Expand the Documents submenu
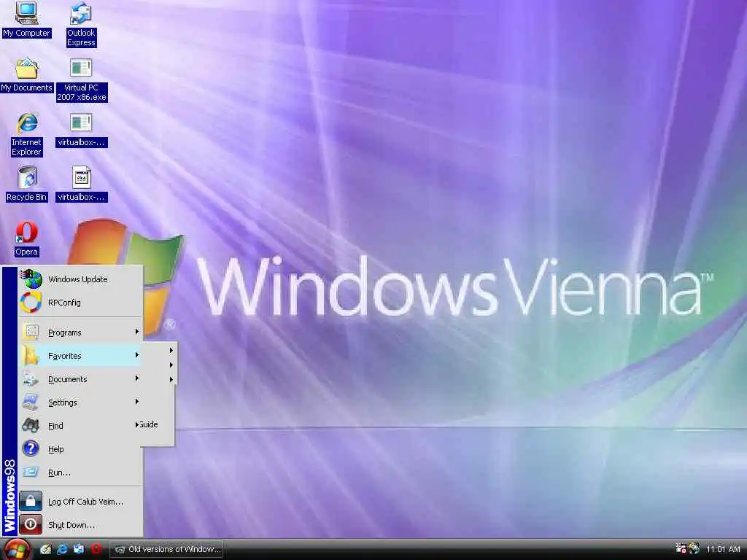This screenshot has width=747, height=560. point(80,379)
